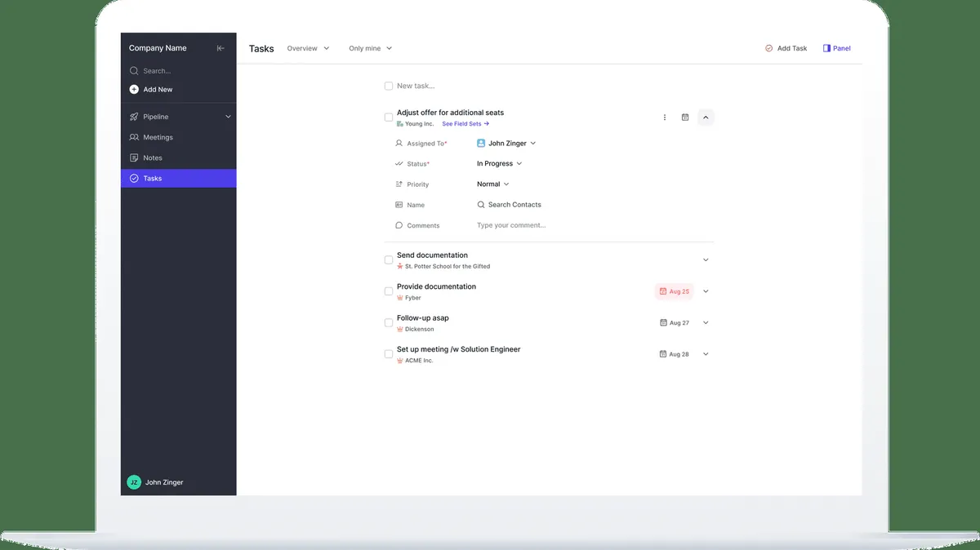Click the Name card icon
This screenshot has width=980, height=550.
coord(399,205)
